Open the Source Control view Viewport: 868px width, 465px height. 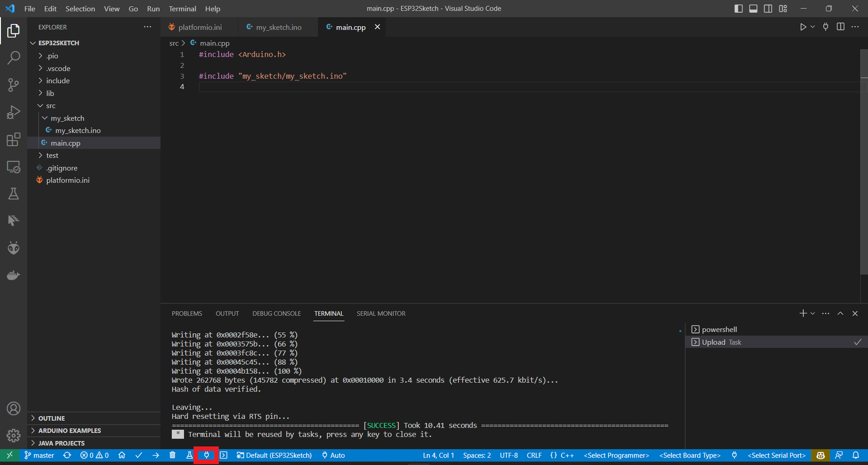(14, 85)
